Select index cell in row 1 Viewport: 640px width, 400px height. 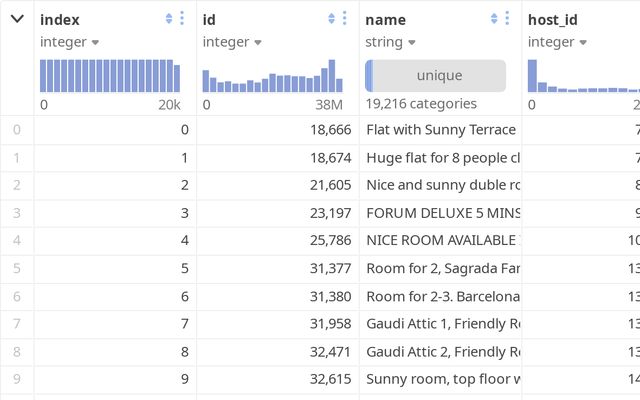tap(115, 158)
